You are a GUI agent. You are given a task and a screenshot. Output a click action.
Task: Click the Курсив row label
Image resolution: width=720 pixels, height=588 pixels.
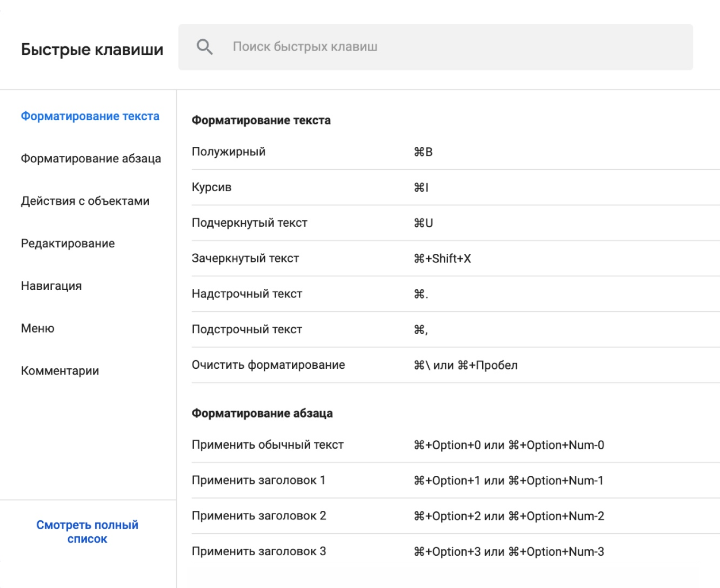211,187
